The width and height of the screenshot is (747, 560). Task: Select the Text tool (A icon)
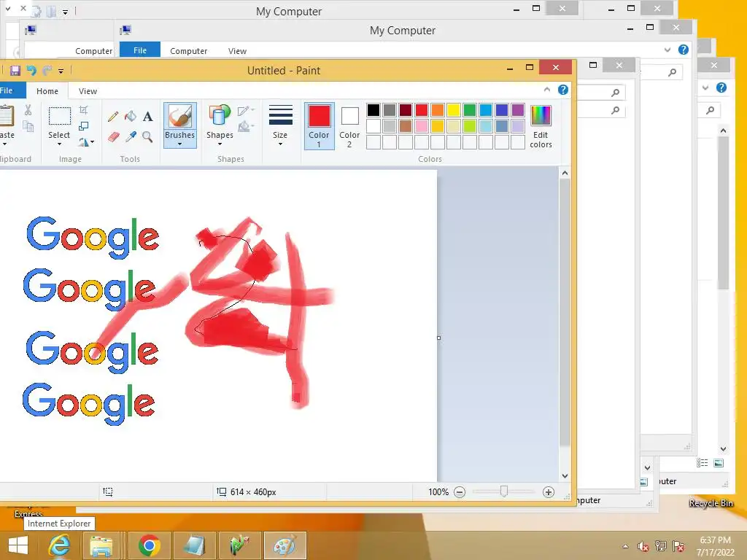tap(147, 116)
